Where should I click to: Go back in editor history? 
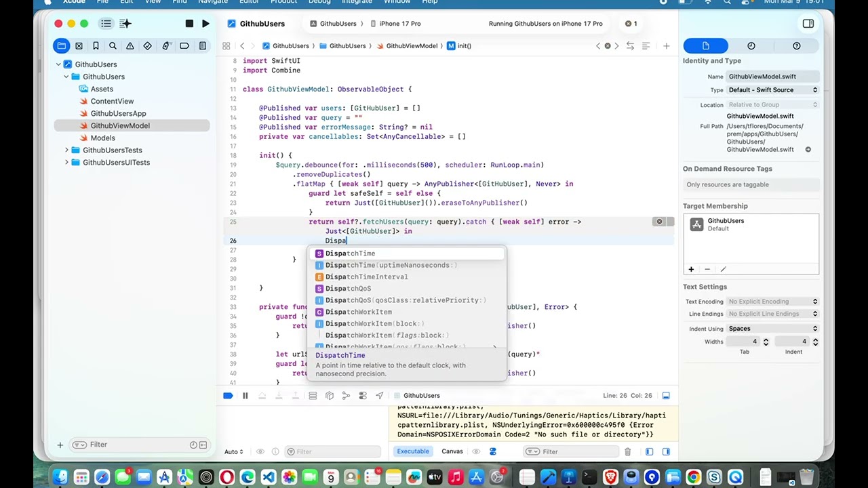(243, 46)
